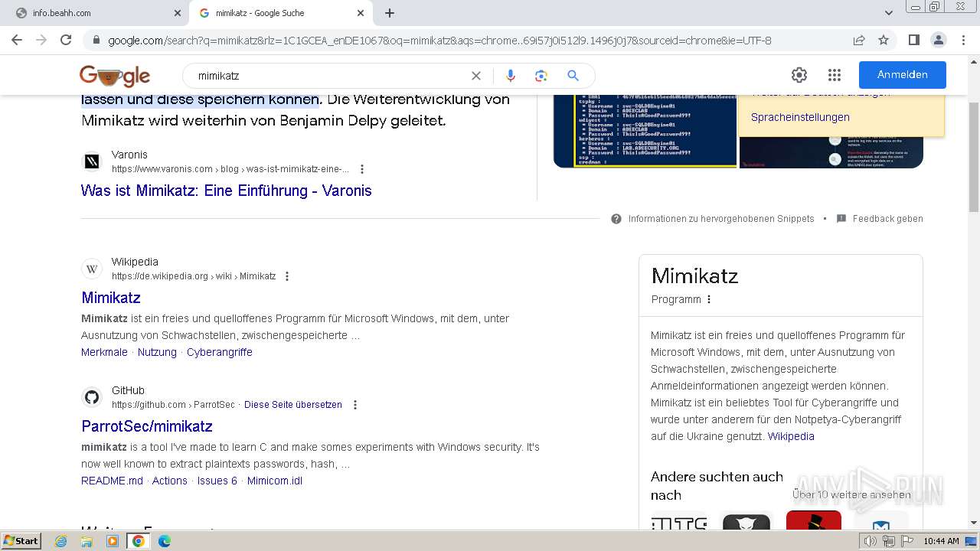
Task: View site information lock icon
Action: [96, 40]
